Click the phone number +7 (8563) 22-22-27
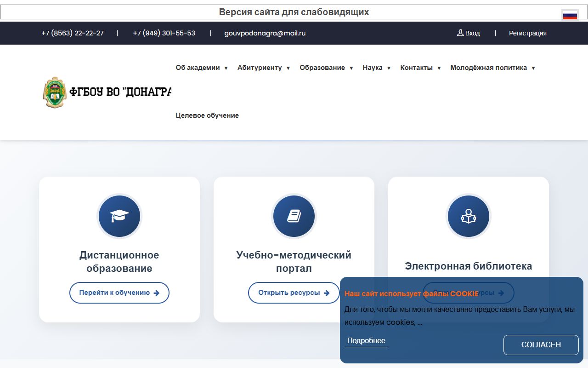Screen dimensions: 588x368 click(73, 33)
